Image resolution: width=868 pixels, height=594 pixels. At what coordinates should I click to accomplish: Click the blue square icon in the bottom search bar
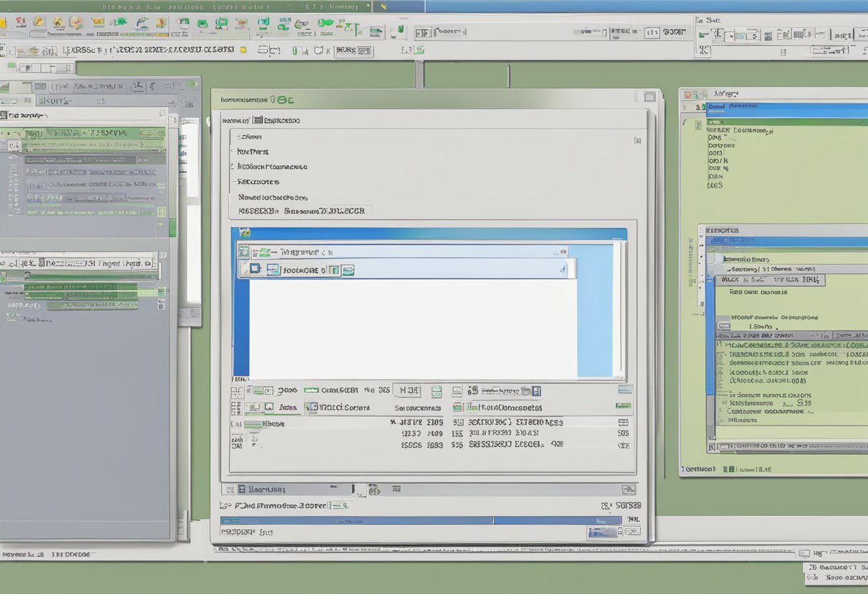[x=242, y=489]
